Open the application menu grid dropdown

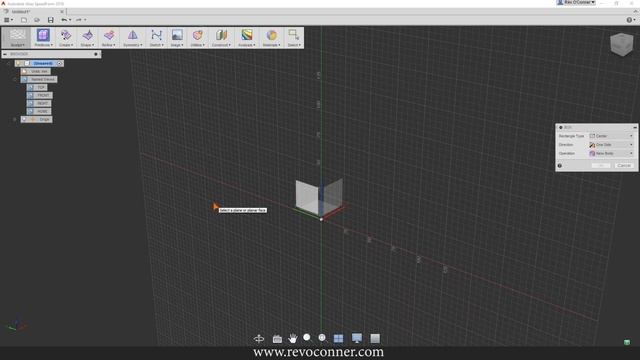point(8,20)
